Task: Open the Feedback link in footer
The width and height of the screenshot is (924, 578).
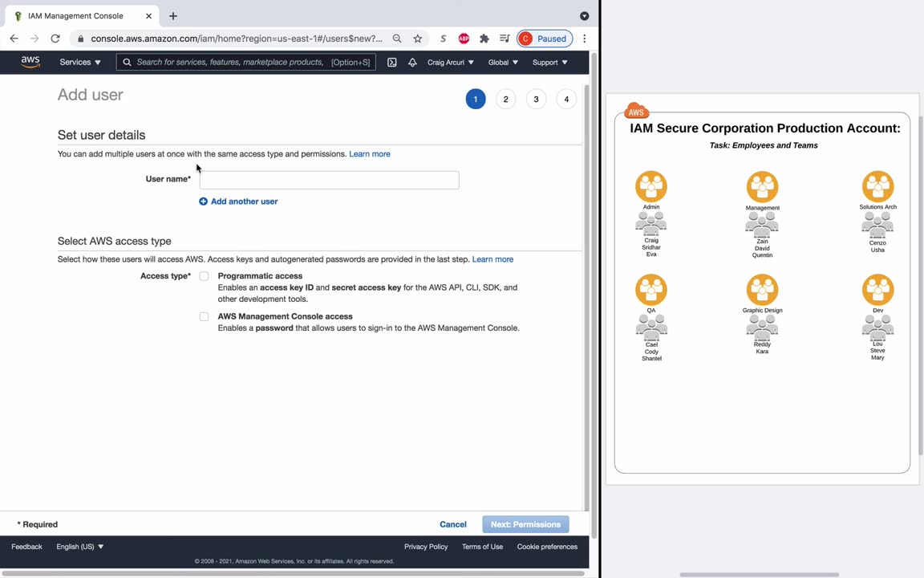Action: (x=26, y=547)
